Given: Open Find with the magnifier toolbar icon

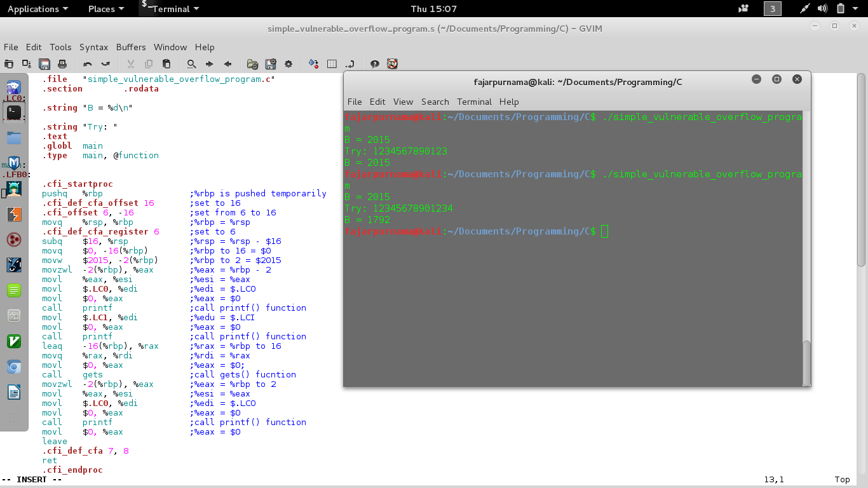Looking at the screenshot, I should 191,64.
